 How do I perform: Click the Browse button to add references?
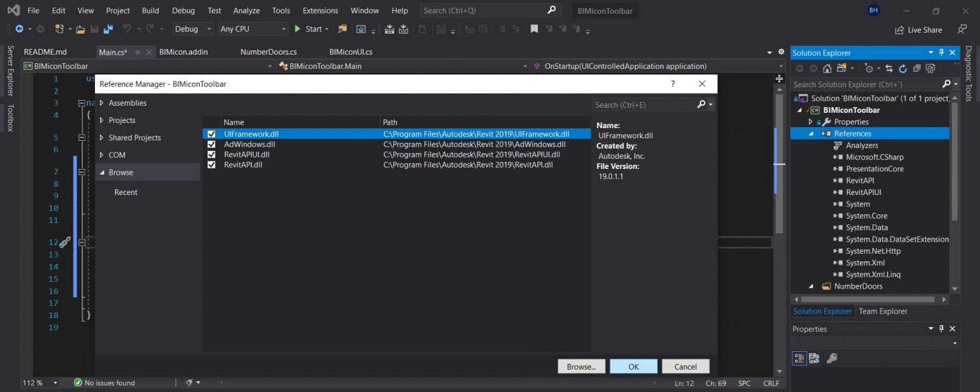tap(581, 366)
